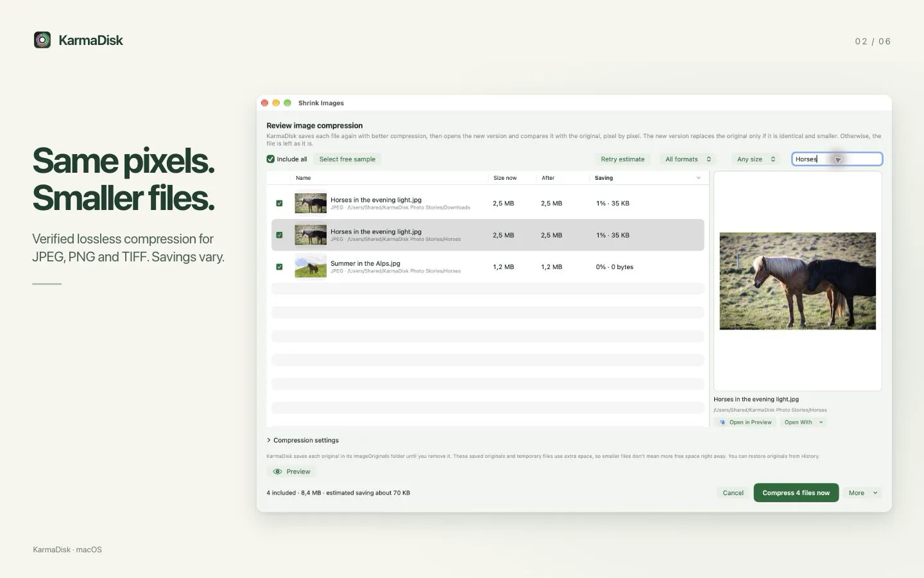Sort by the Size now column header

pyautogui.click(x=505, y=178)
